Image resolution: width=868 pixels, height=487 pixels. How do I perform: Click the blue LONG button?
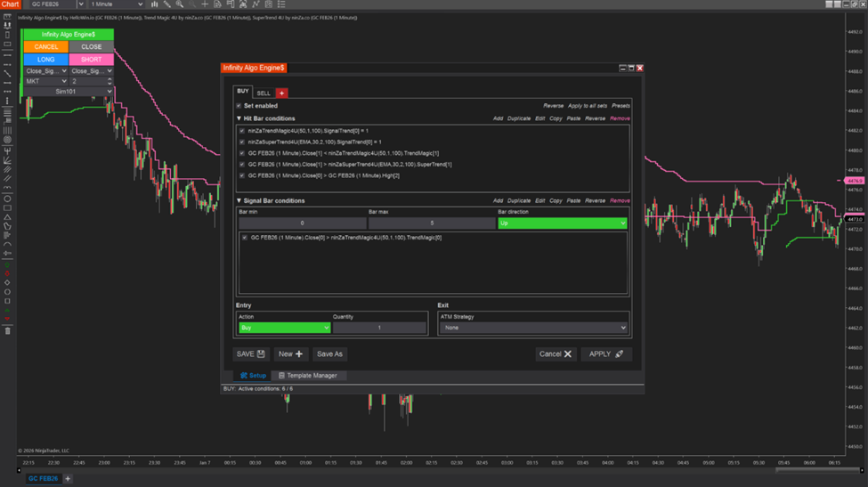(x=46, y=60)
